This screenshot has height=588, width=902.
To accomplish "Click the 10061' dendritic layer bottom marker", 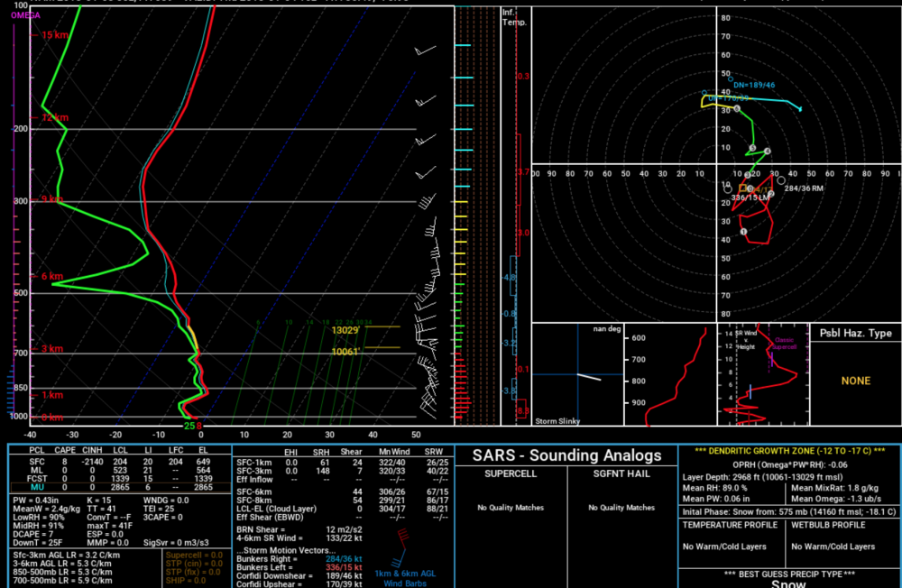I will [345, 352].
